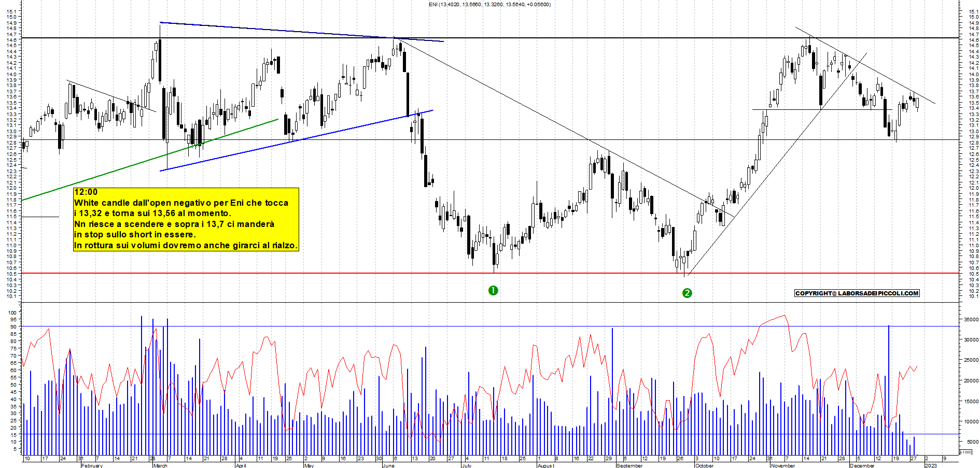Click the 5000 volume axis label
This screenshot has height=468, width=980.
pos(972,442)
